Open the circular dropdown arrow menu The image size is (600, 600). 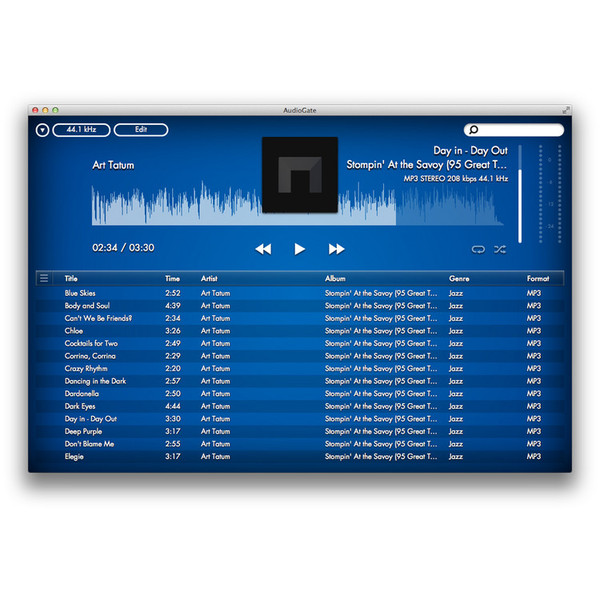click(x=42, y=130)
